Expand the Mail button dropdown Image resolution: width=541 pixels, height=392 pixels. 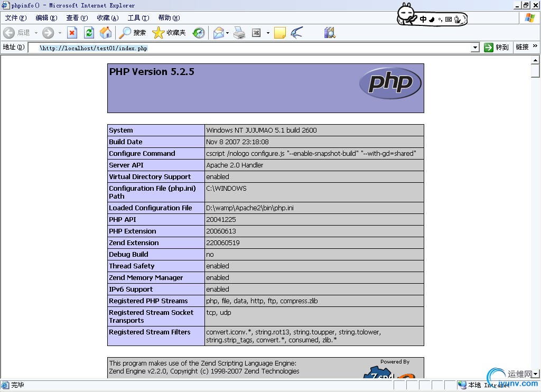coord(227,33)
